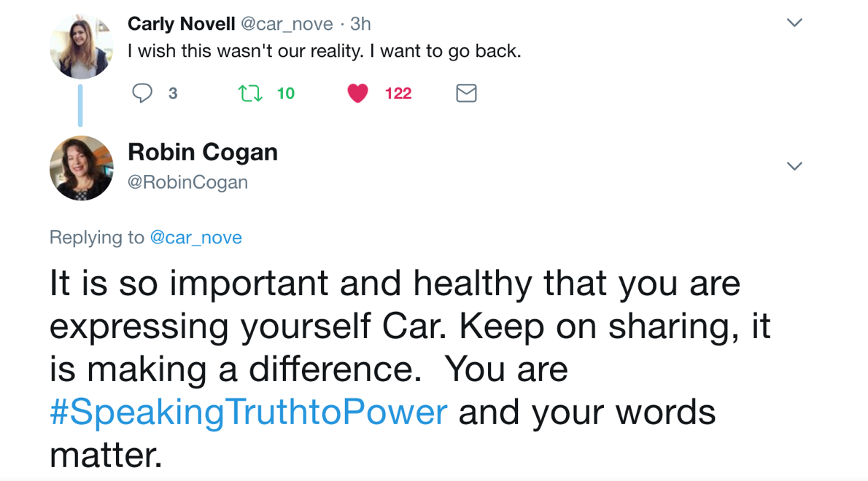Click the Robin Cogan display name

203,152
